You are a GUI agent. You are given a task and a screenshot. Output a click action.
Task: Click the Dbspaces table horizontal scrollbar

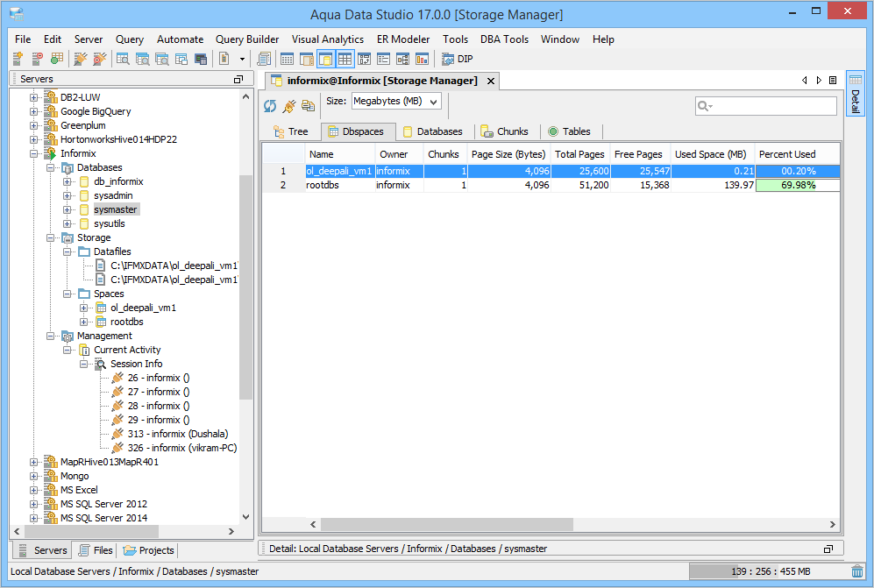click(447, 524)
